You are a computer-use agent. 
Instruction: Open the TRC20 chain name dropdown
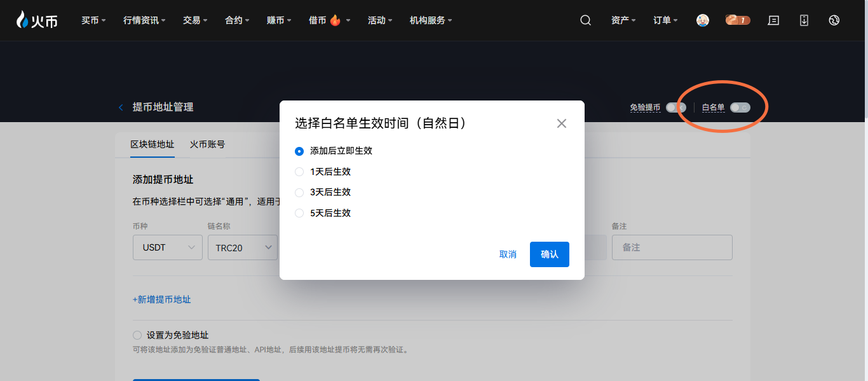[x=242, y=247]
